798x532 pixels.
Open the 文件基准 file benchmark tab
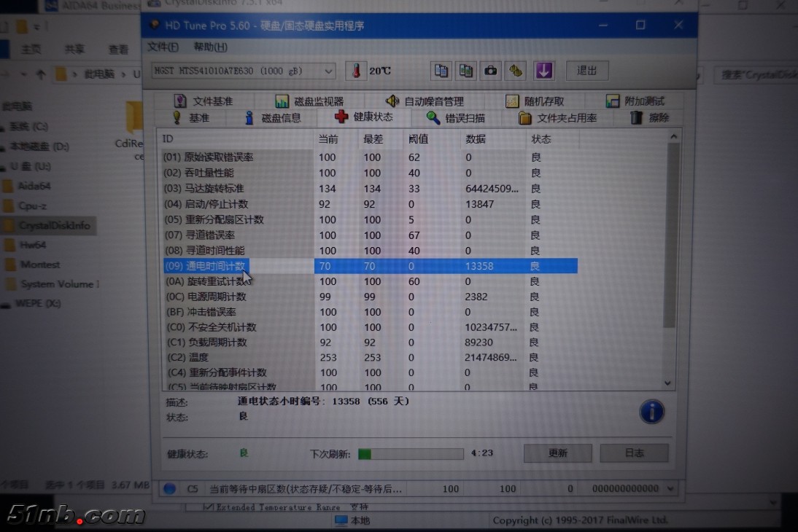[204, 101]
